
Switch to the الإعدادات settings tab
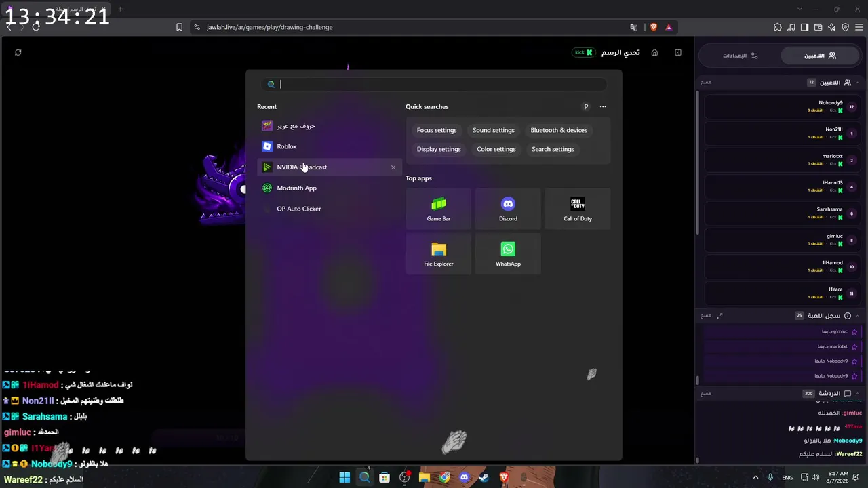click(x=740, y=56)
